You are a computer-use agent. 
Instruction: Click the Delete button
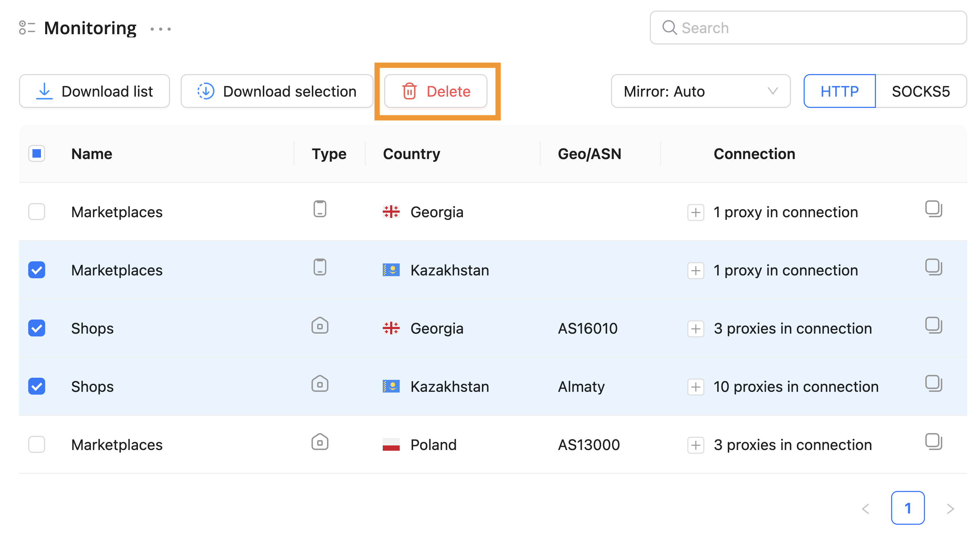click(436, 91)
